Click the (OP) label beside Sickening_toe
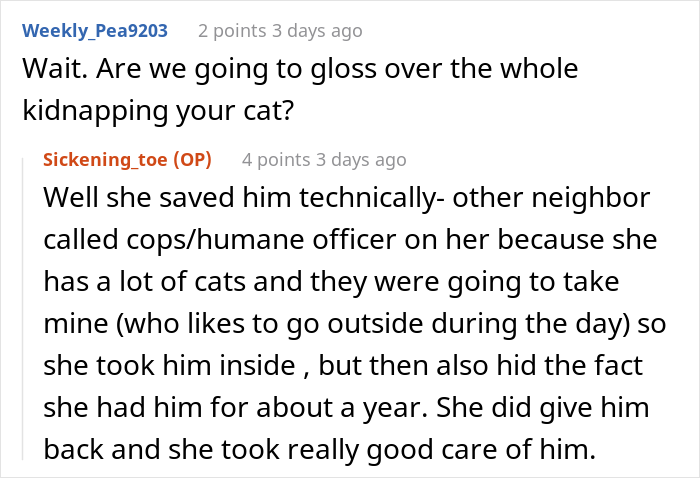 coord(193,160)
